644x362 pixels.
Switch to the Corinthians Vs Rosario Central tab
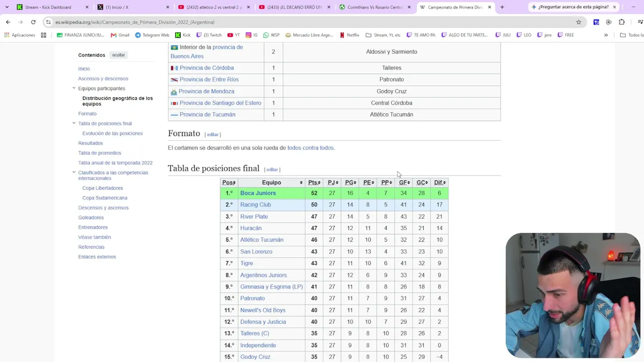tap(375, 7)
